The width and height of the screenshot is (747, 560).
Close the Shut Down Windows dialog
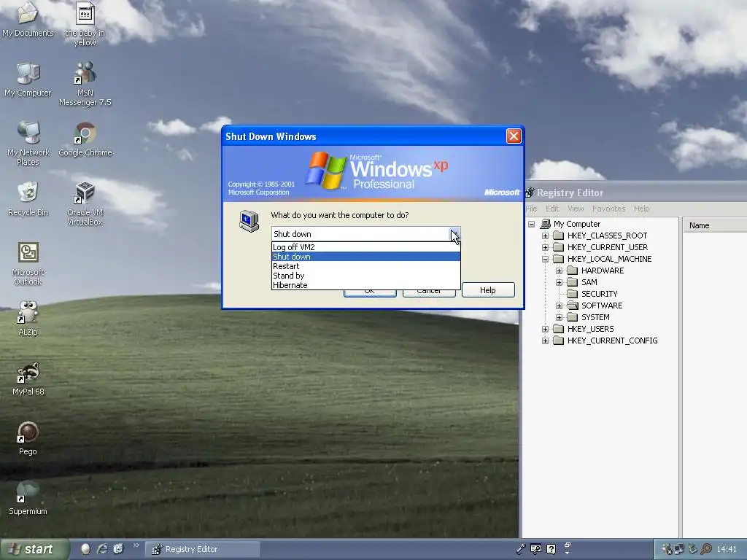(x=514, y=136)
